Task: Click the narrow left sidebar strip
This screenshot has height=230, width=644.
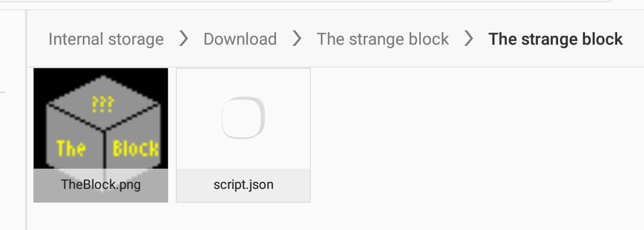Action: tap(13, 119)
